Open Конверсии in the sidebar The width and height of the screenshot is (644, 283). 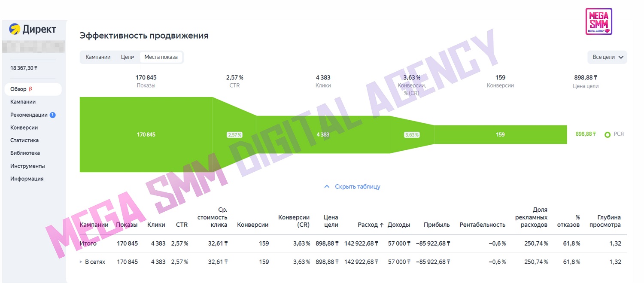tap(24, 128)
